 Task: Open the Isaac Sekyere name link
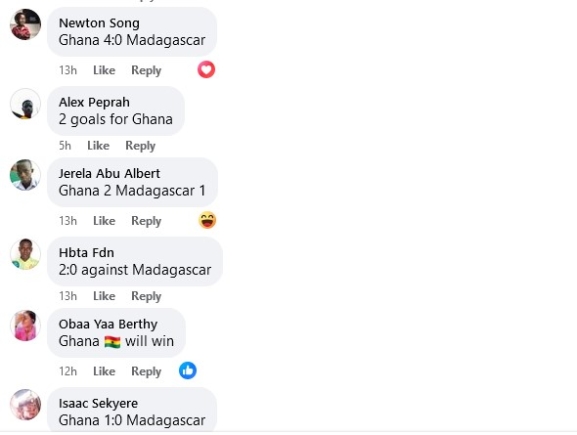[98, 403]
